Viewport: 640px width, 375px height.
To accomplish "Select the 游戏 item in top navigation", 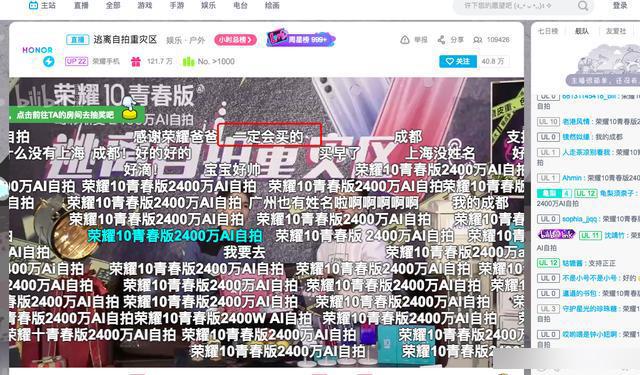I will (145, 5).
